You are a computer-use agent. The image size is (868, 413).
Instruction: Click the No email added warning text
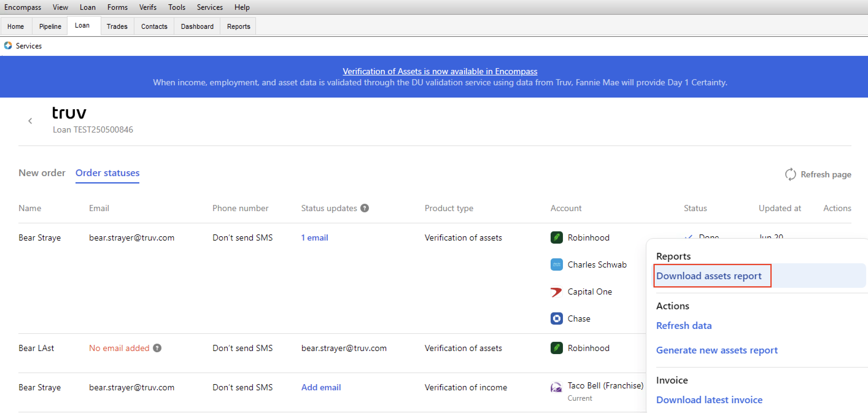[x=119, y=348]
